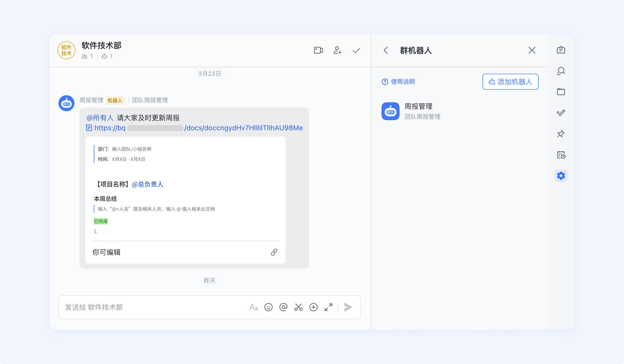Open more attachment options with plus icon
The image size is (624, 364).
314,307
